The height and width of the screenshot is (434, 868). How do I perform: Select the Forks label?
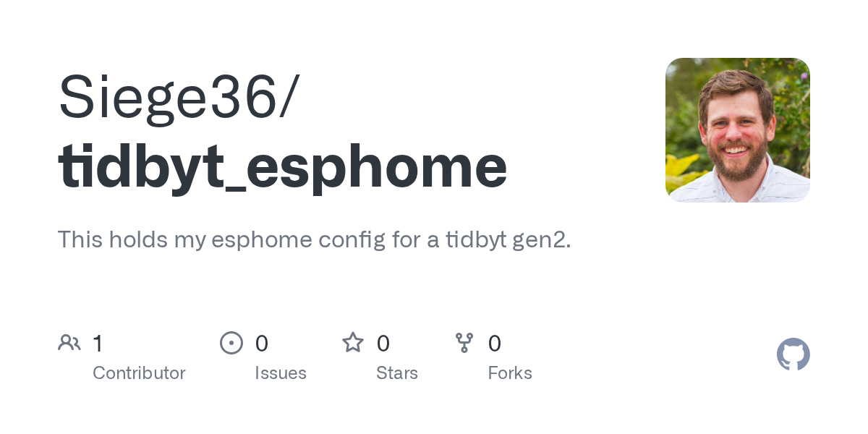tap(510, 373)
